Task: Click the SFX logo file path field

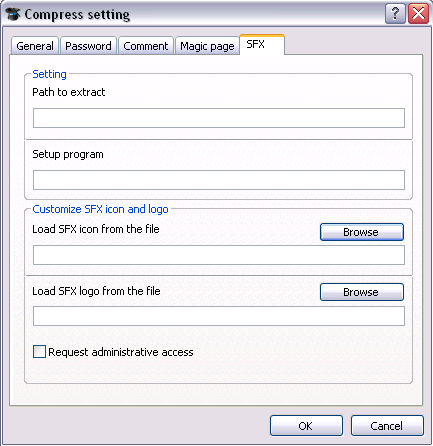Action: point(219,316)
